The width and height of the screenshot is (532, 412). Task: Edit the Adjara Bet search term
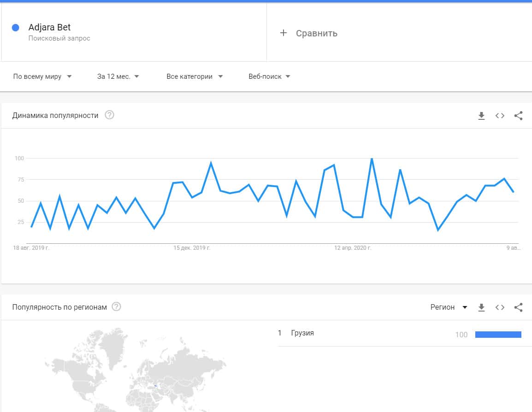pyautogui.click(x=50, y=28)
